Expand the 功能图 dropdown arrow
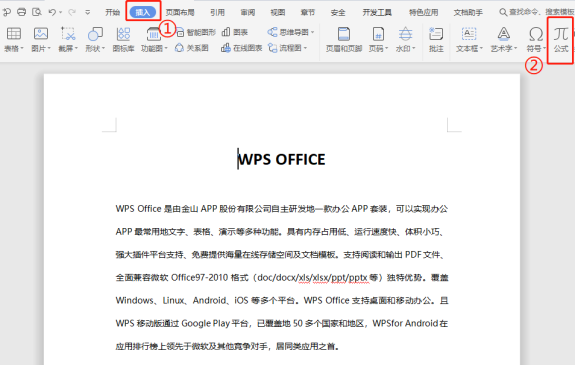This screenshot has width=576, height=365. (x=166, y=48)
